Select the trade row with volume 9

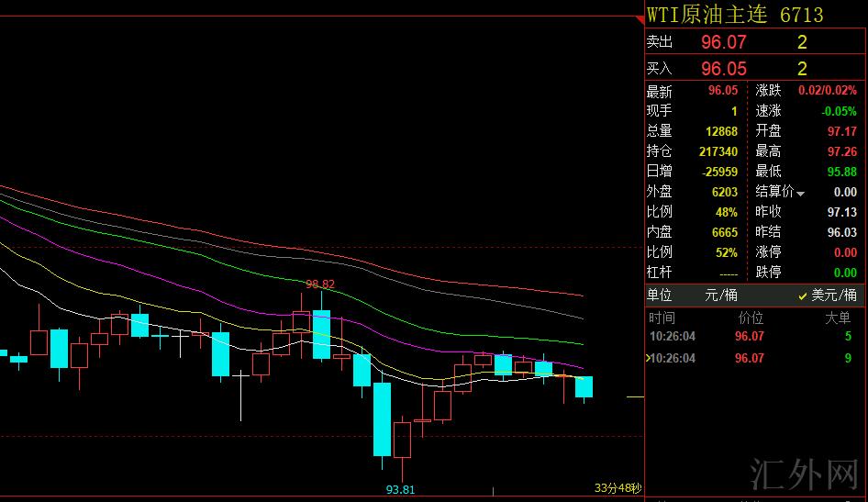click(x=752, y=358)
